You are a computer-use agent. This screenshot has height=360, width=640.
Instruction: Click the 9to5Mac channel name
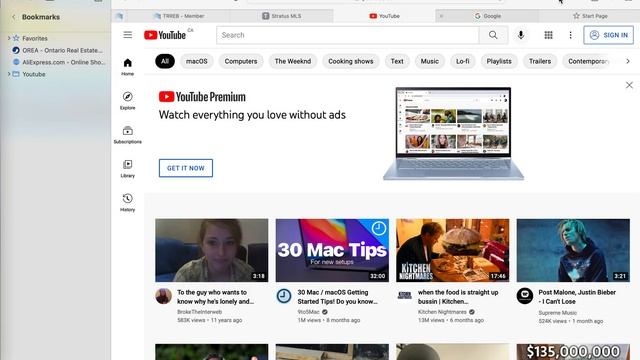tap(309, 312)
